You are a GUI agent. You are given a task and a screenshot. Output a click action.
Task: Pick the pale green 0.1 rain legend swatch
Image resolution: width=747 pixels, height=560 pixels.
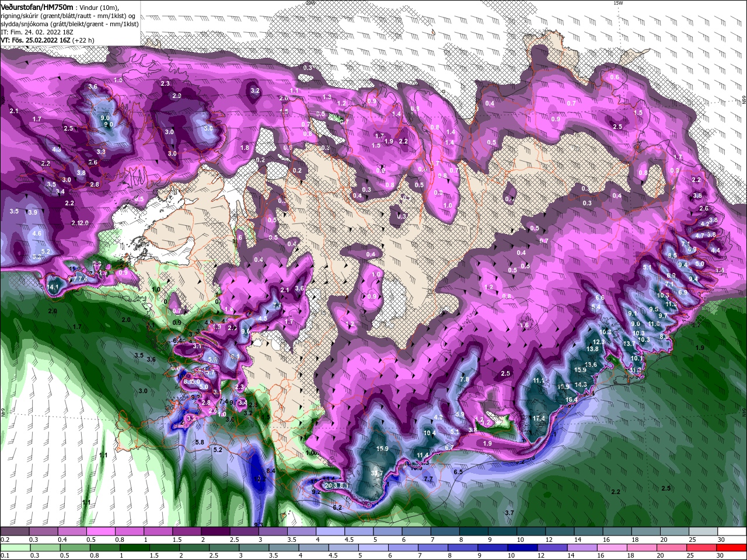pyautogui.click(x=14, y=548)
